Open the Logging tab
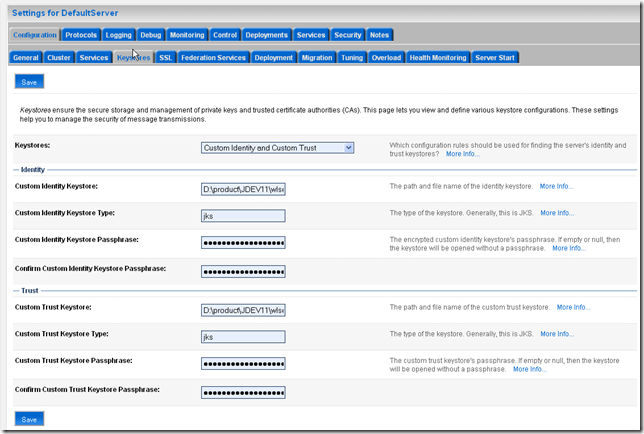Image resolution: width=644 pixels, height=434 pixels. point(118,35)
